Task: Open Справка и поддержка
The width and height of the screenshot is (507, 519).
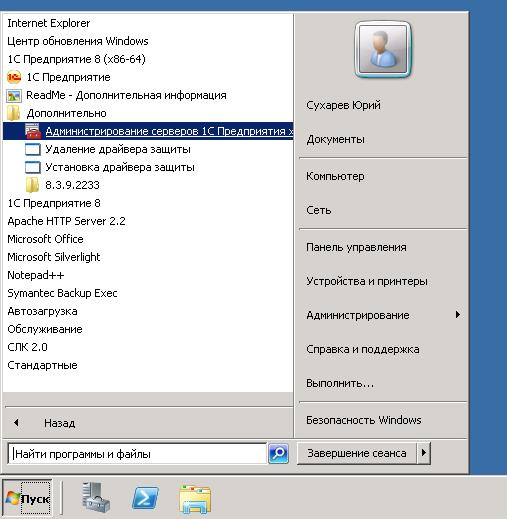Action: [363, 349]
